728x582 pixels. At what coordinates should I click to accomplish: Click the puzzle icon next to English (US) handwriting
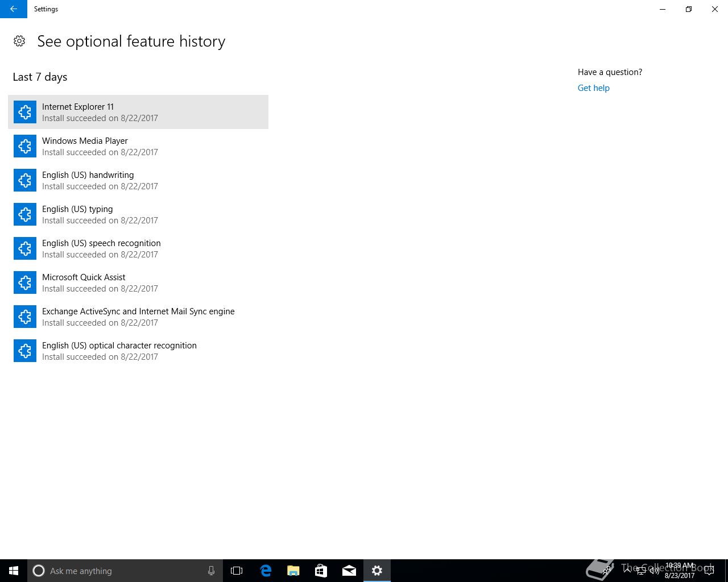pyautogui.click(x=25, y=180)
